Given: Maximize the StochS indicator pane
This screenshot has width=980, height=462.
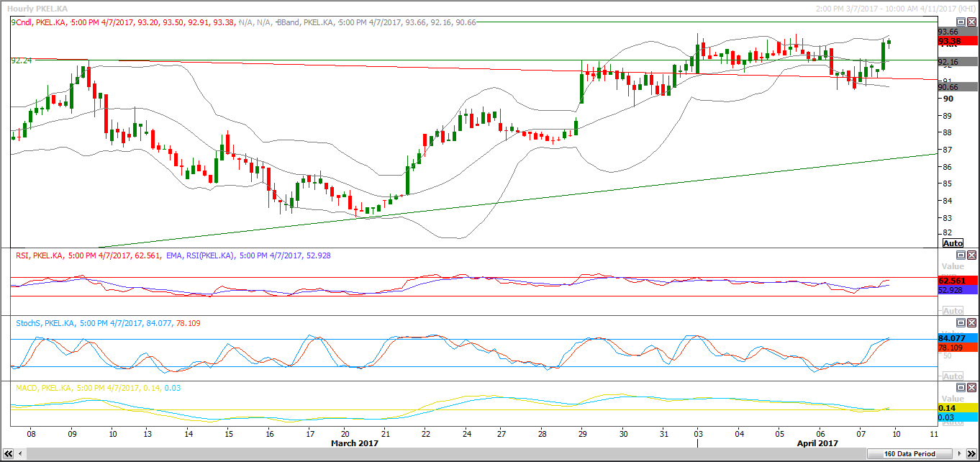Looking at the screenshot, I should (961, 324).
